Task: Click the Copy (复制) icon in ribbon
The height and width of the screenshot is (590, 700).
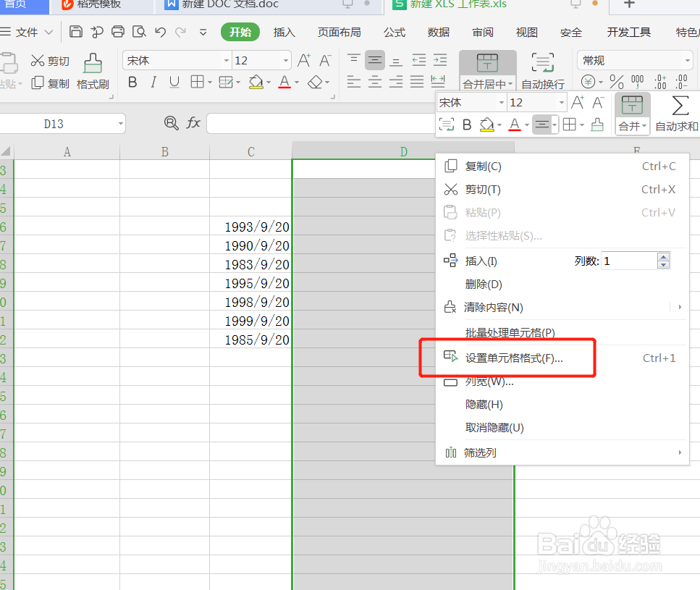Action: [x=50, y=83]
